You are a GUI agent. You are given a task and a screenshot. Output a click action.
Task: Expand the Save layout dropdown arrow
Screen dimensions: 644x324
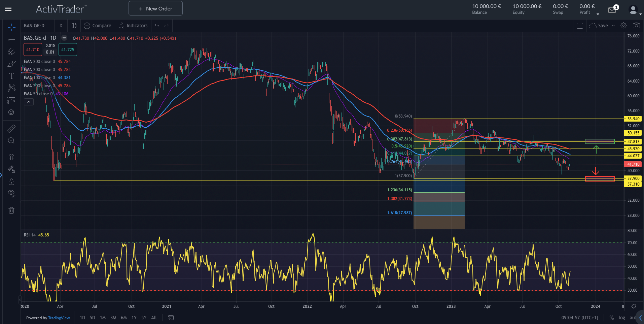coord(613,26)
